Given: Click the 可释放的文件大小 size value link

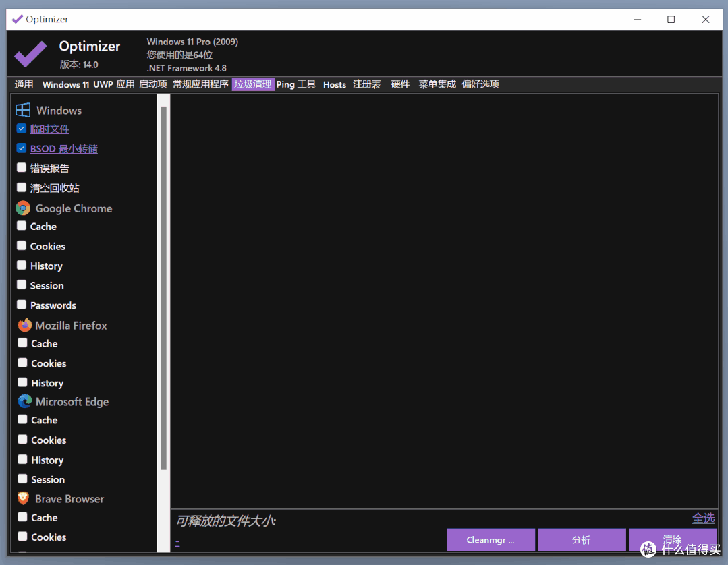Looking at the screenshot, I should (x=177, y=542).
